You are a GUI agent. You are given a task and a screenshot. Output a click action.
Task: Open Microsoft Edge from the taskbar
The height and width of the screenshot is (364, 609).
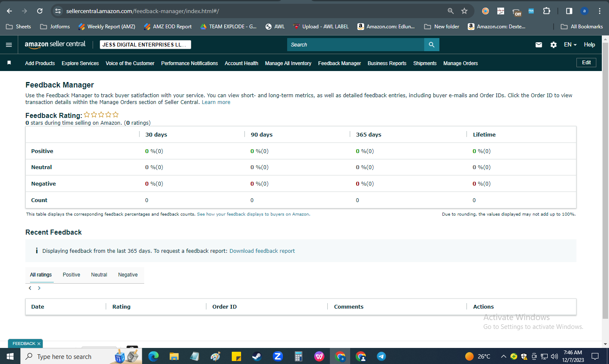[153, 356]
